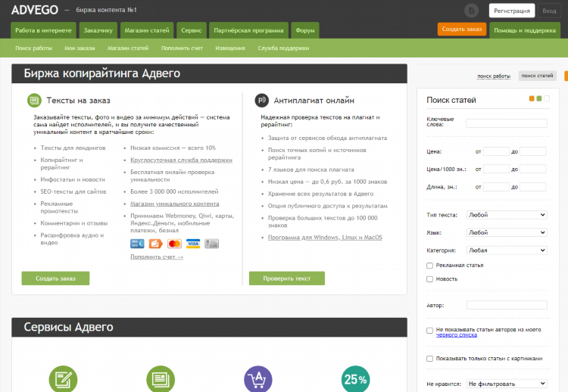Click the round user avatar icon in header
Screen dimensions: 568x392
click(x=471, y=11)
